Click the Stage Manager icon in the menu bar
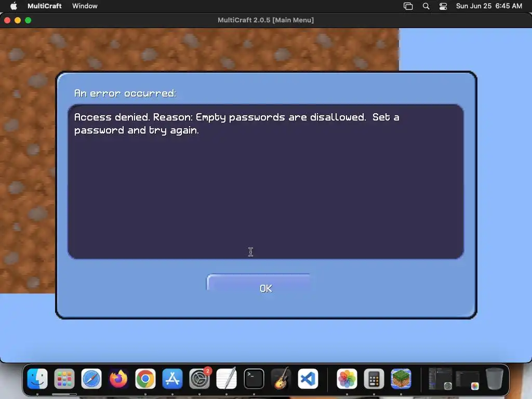This screenshot has height=399, width=532. 408,6
